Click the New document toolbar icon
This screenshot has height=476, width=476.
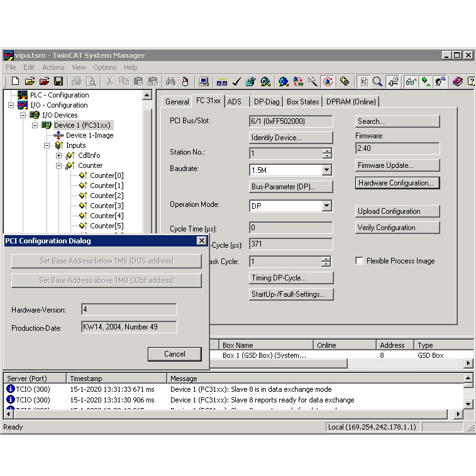tap(15, 81)
